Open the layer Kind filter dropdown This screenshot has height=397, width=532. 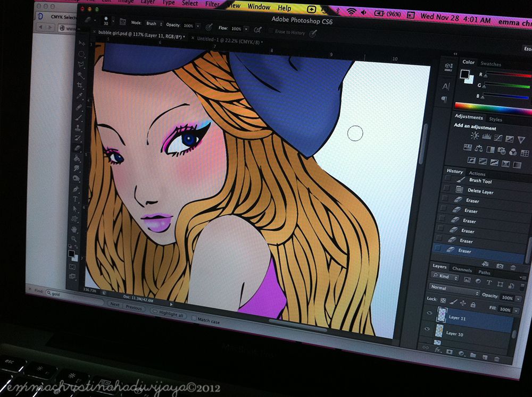[x=445, y=276]
